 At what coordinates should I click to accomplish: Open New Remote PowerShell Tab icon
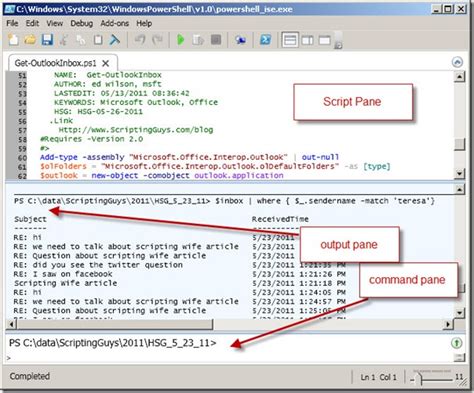click(x=240, y=40)
